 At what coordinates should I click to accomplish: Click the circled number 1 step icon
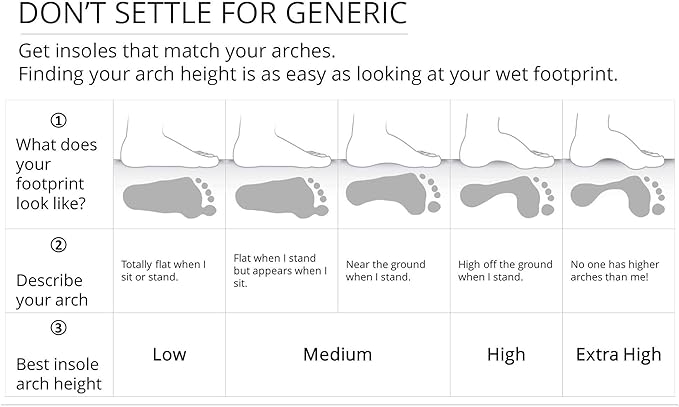[x=58, y=121]
